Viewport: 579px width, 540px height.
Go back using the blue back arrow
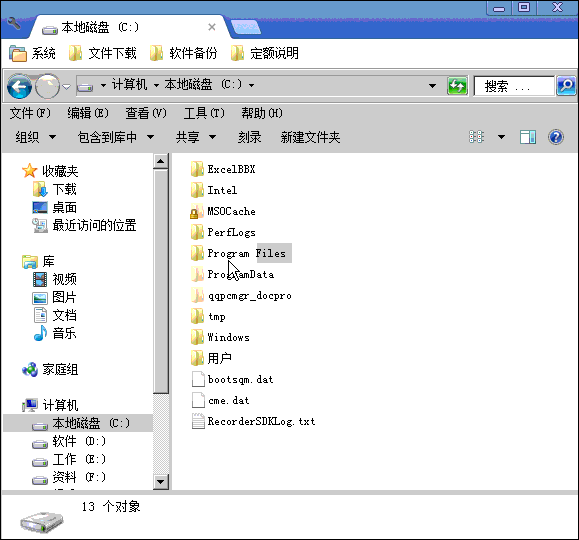pos(19,86)
